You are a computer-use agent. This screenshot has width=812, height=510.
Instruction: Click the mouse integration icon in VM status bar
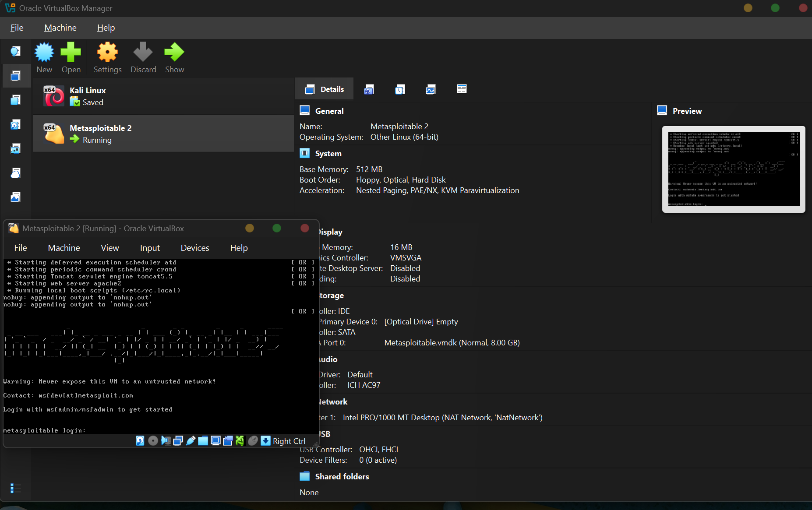[253, 441]
